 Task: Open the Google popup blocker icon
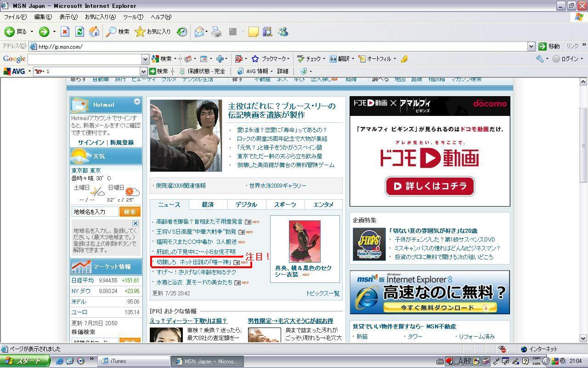238,59
